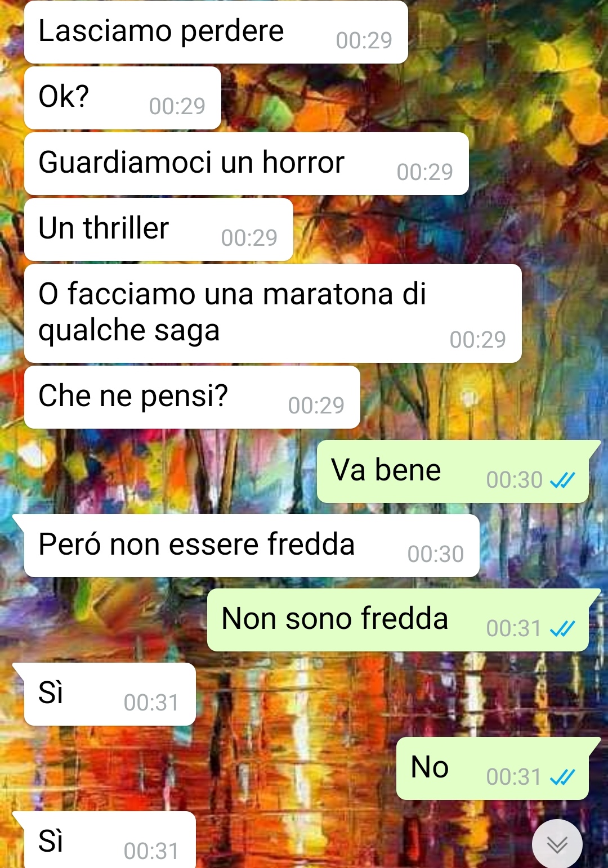The width and height of the screenshot is (608, 868).
Task: Tap the scroll-to-bottom double chevron button
Action: point(557,844)
